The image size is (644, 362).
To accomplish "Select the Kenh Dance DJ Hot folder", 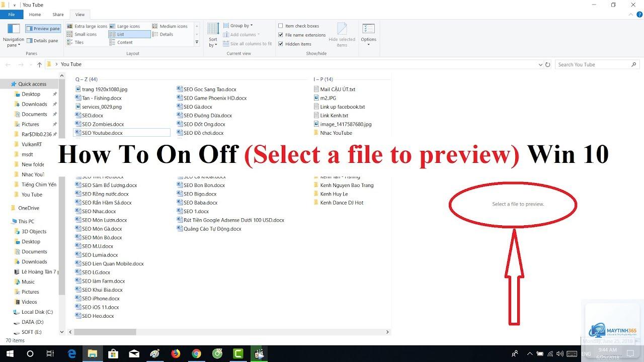I will [x=338, y=203].
